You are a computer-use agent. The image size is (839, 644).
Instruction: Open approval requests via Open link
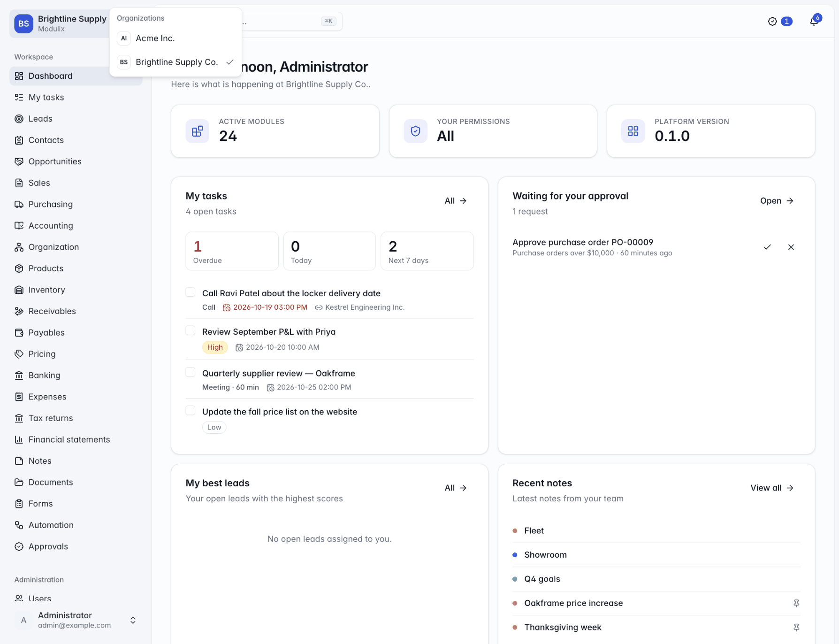(777, 201)
